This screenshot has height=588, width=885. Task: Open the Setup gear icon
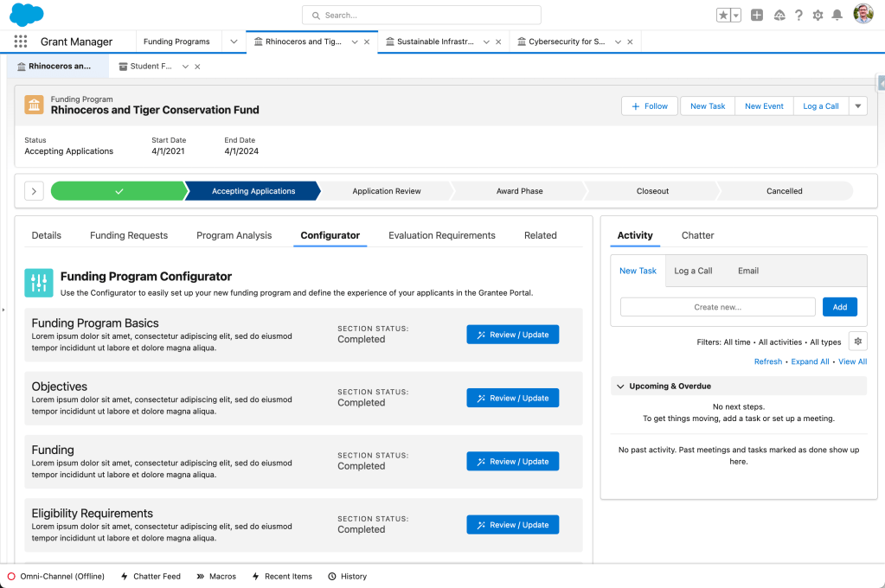818,16
